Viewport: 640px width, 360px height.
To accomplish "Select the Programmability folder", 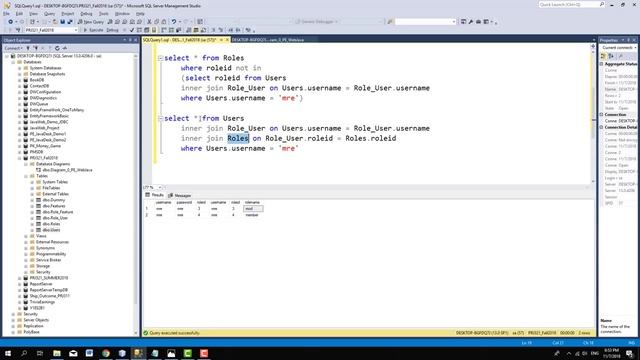I will point(51,254).
